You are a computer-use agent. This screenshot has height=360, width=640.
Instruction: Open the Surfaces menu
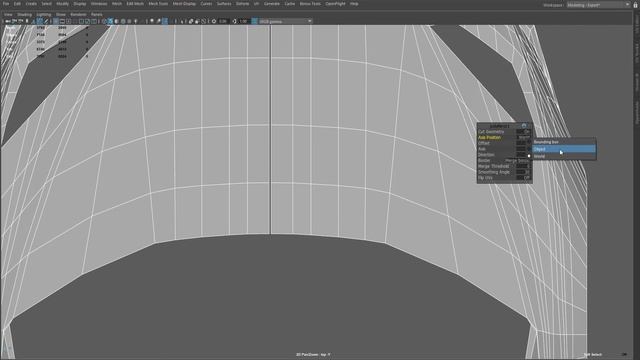coord(224,4)
